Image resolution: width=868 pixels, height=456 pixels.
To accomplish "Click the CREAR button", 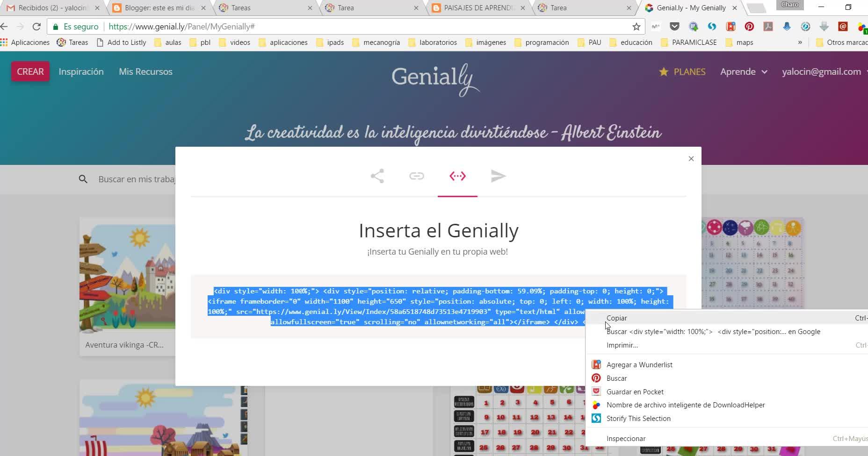I will coord(30,71).
